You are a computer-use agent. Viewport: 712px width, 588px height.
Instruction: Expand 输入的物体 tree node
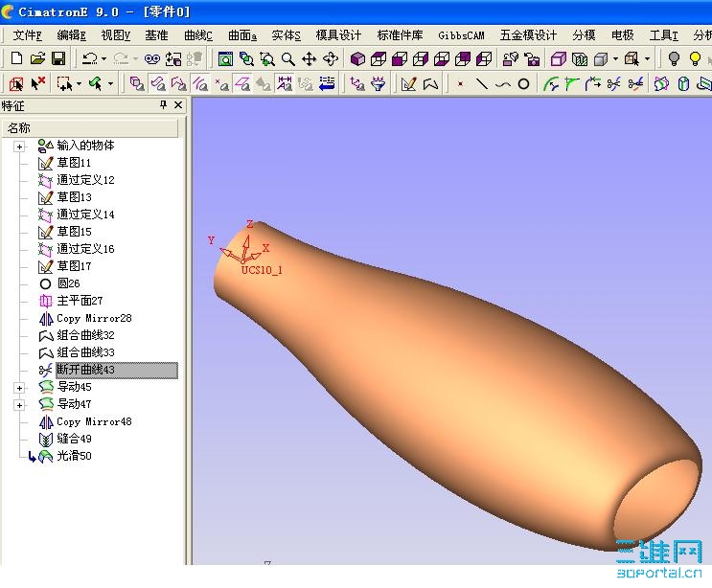[19, 147]
